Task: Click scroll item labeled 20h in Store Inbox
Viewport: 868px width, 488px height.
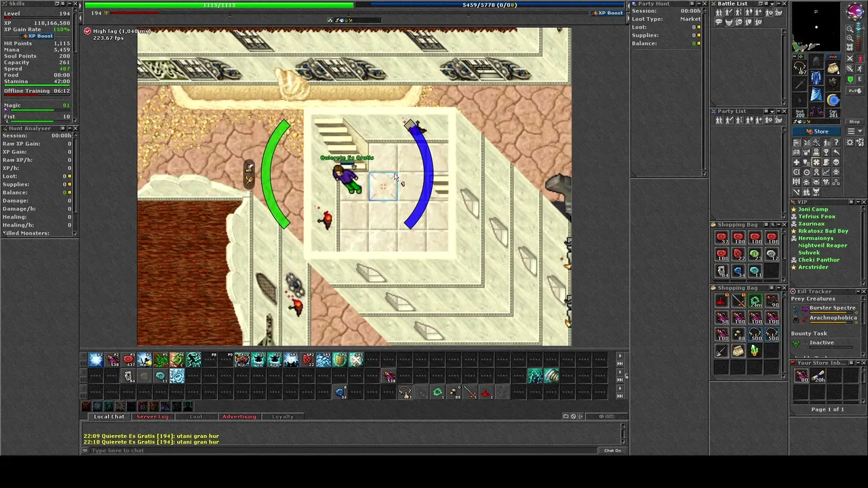Action: (818, 376)
